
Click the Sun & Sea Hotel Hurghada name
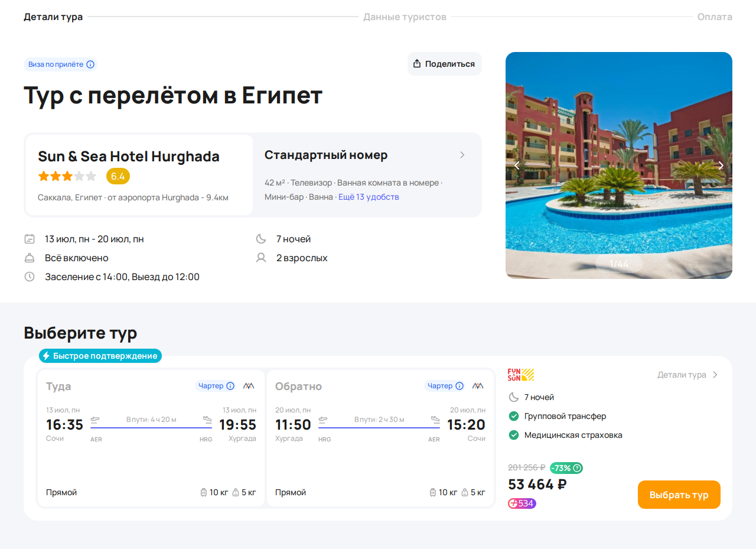point(129,156)
